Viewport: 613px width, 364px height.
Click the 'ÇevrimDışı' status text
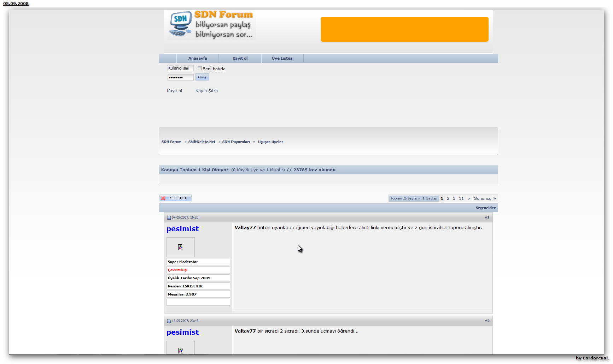pos(177,270)
